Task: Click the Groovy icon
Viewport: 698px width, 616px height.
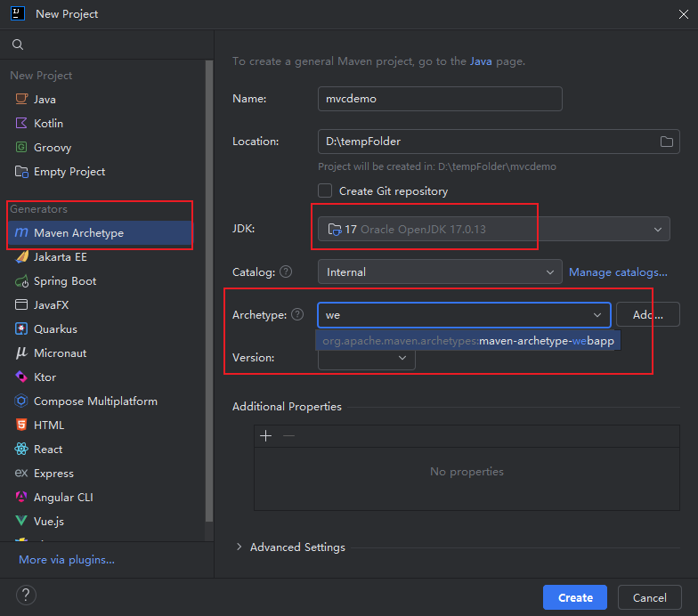Action: coord(21,147)
